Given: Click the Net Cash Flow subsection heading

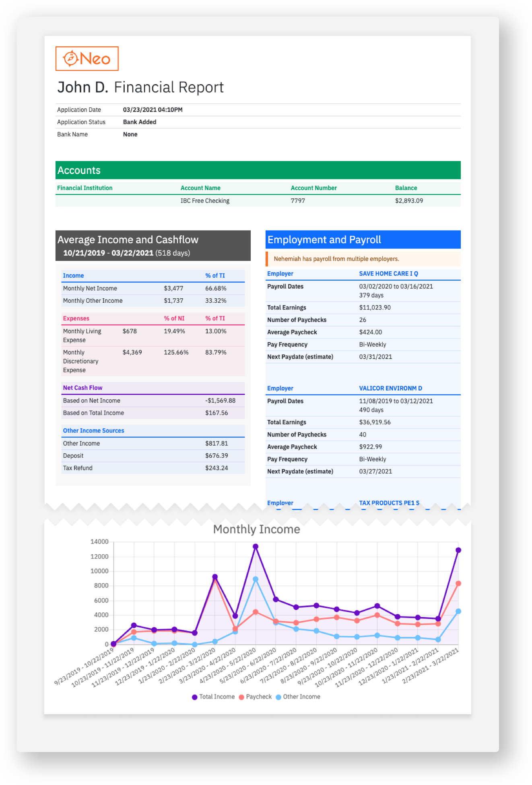Looking at the screenshot, I should pos(82,388).
